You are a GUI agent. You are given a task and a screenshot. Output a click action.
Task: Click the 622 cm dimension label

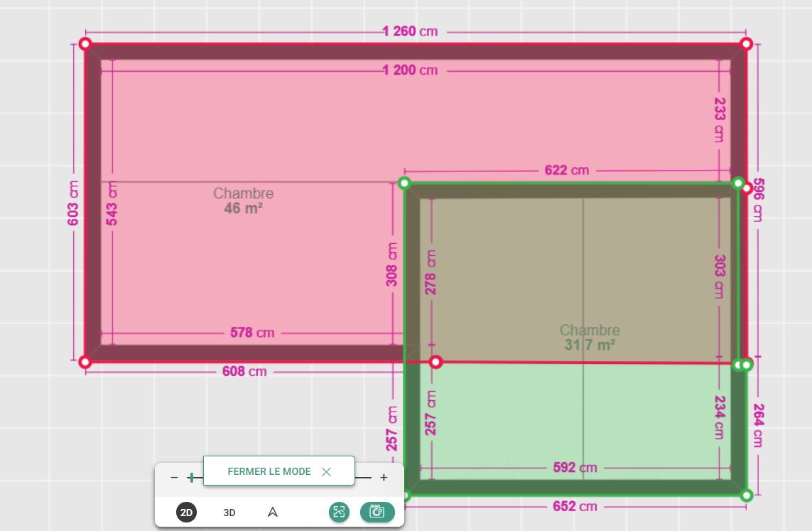click(x=566, y=170)
